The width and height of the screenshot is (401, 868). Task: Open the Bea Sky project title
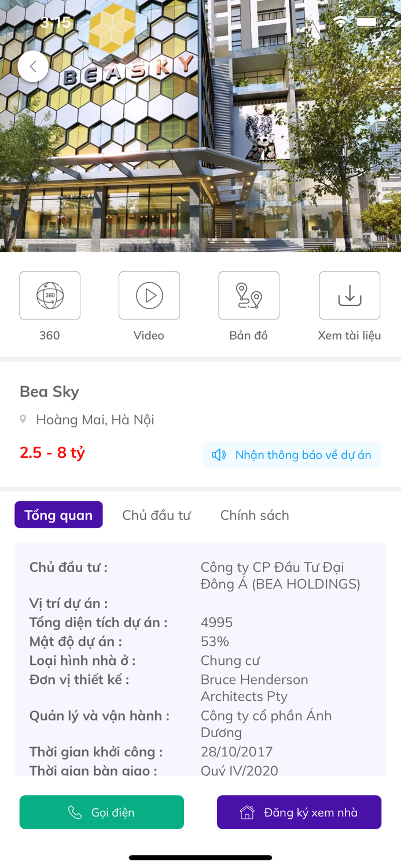pyautogui.click(x=49, y=391)
